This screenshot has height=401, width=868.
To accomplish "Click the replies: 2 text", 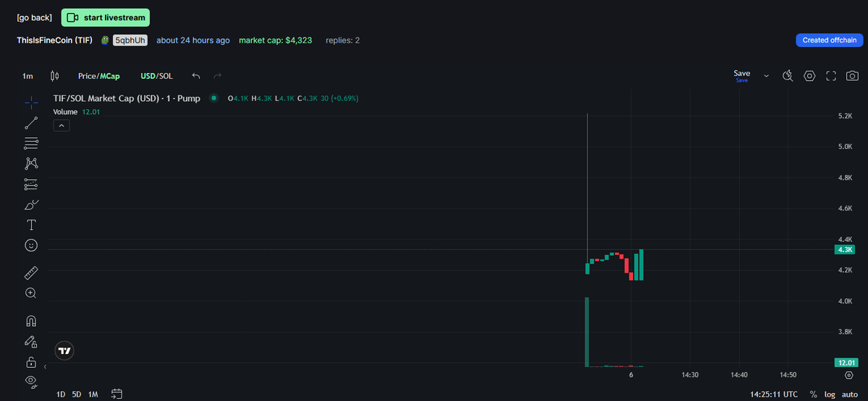I will (x=343, y=40).
